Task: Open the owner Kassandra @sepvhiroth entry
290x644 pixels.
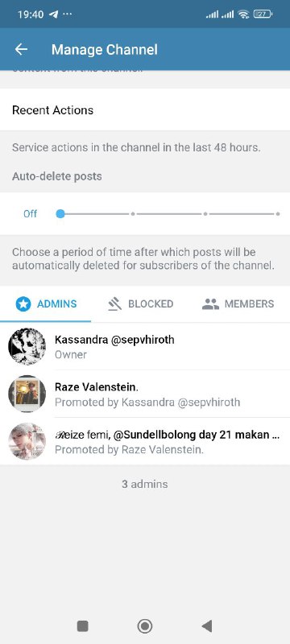Action: point(145,346)
